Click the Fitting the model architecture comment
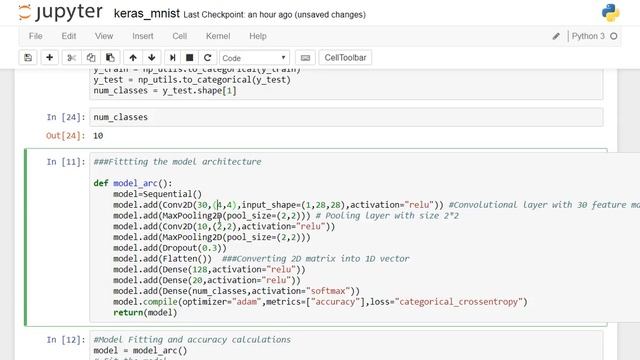This screenshot has width=640, height=360. (177, 162)
